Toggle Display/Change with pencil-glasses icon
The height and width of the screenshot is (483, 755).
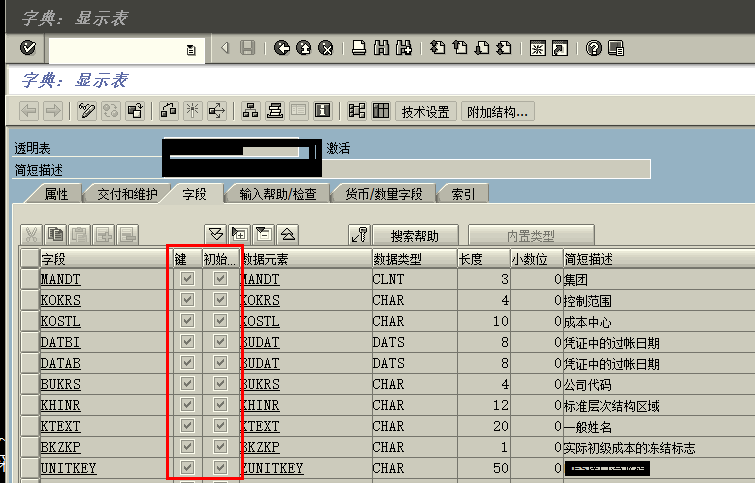(87, 111)
